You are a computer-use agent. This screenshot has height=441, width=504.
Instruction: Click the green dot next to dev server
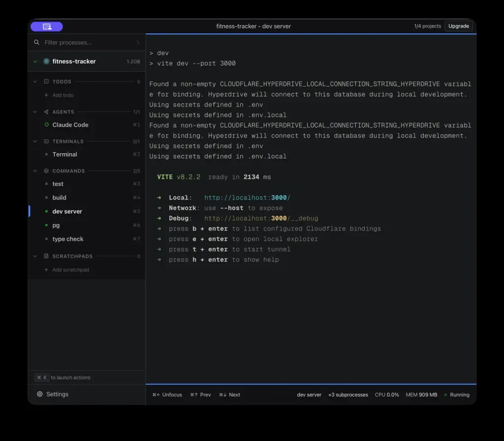[x=47, y=211]
